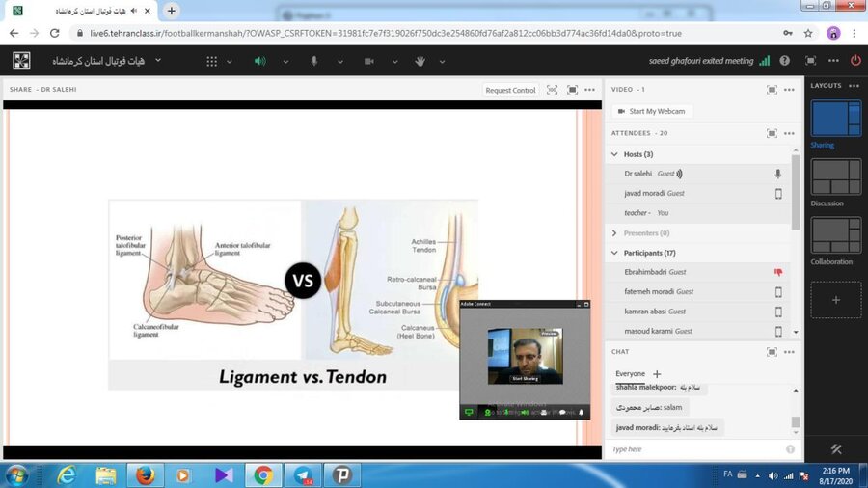Viewport: 868px width, 488px height.
Task: Click the webcam camera icon in the top bar
Action: [368, 61]
